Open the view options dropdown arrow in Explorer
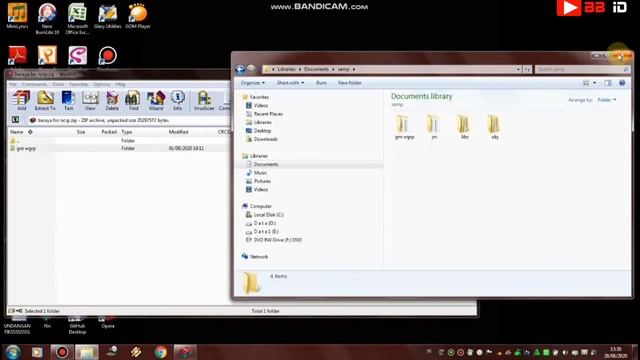Image resolution: width=640 pixels, height=360 pixels. point(594,83)
